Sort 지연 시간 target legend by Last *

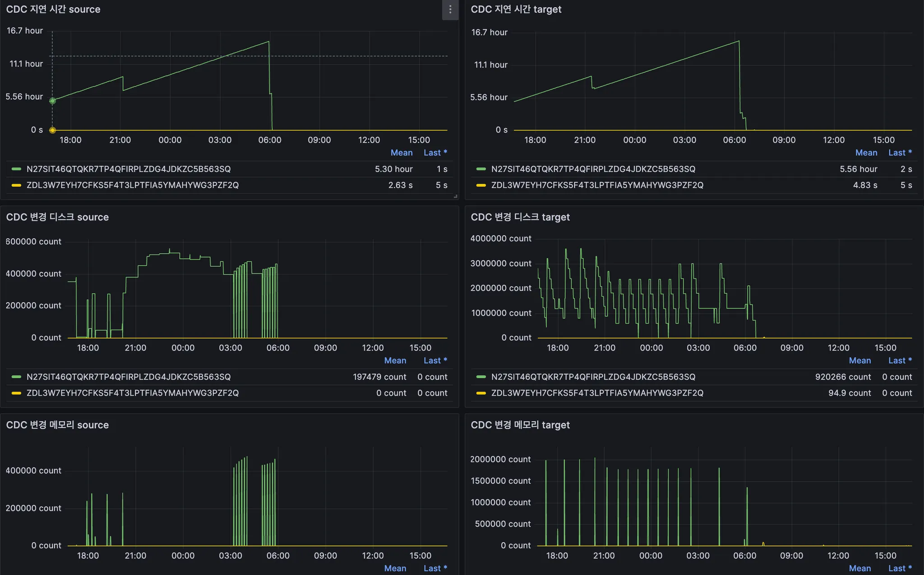[900, 153]
